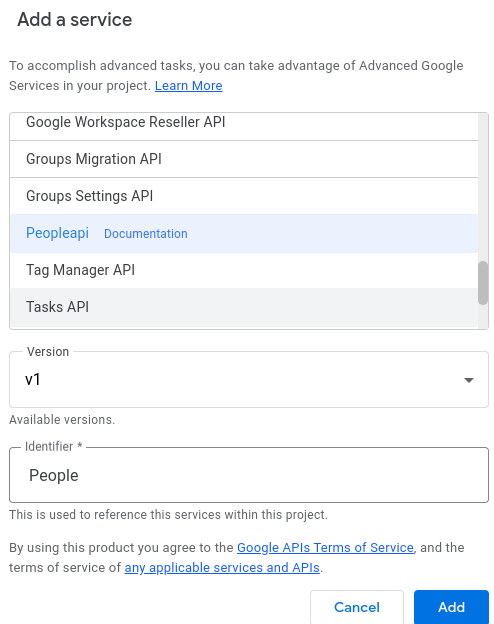Focus the Identifier input field
Image resolution: width=494 pixels, height=624 pixels.
249,475
